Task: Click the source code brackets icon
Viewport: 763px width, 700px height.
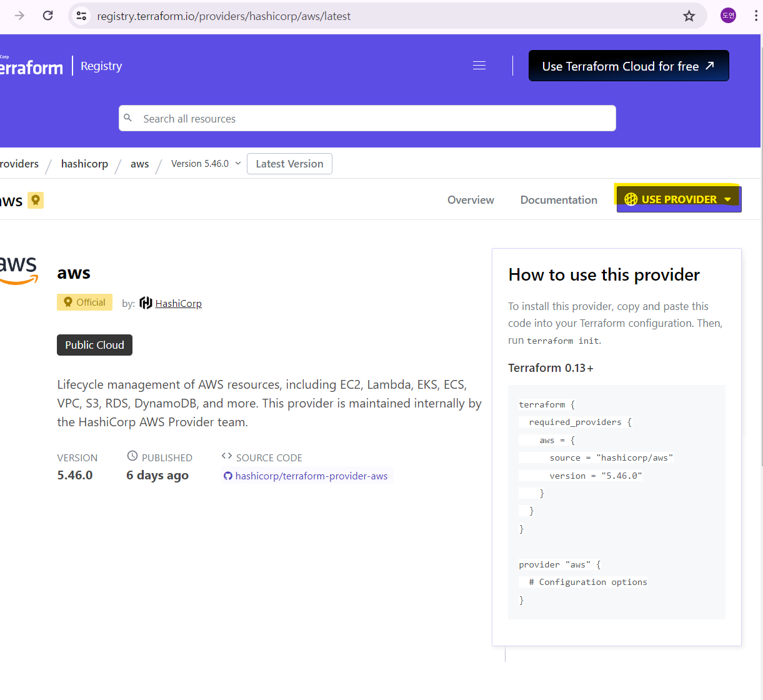Action: [x=227, y=456]
